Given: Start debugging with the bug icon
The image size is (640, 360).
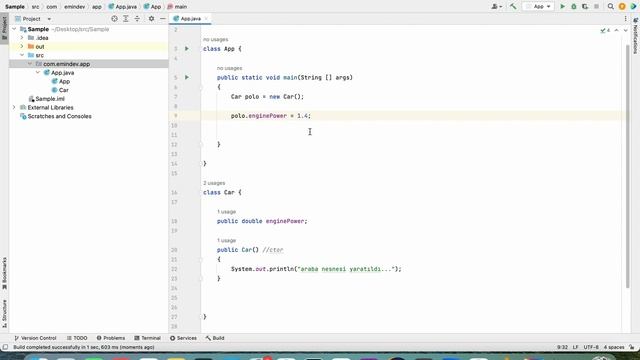Looking at the screenshot, I should coord(573,7).
